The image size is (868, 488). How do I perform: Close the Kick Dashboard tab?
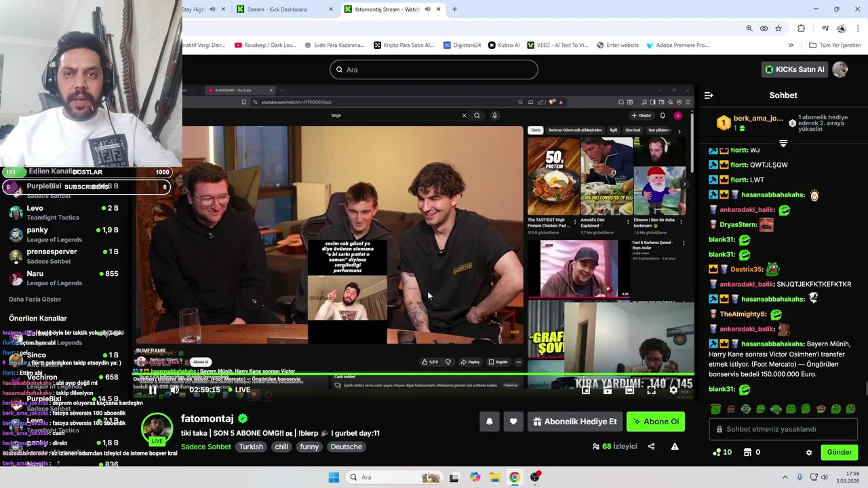pos(331,9)
